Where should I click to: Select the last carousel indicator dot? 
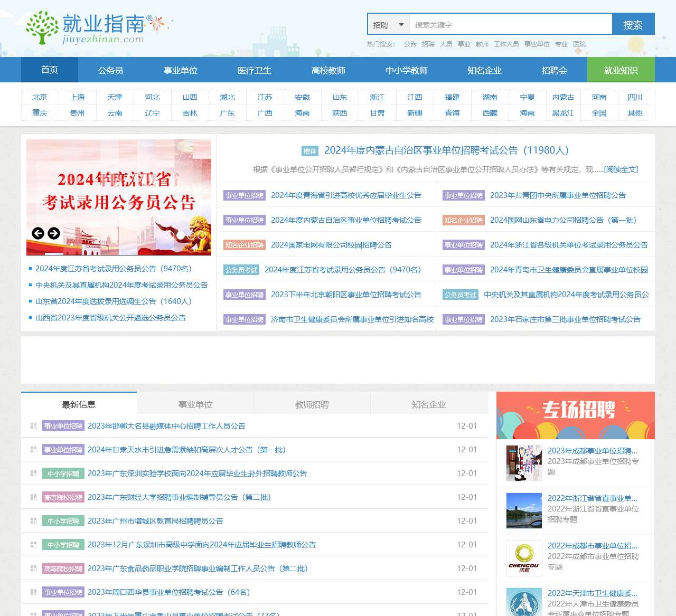[x=201, y=234]
